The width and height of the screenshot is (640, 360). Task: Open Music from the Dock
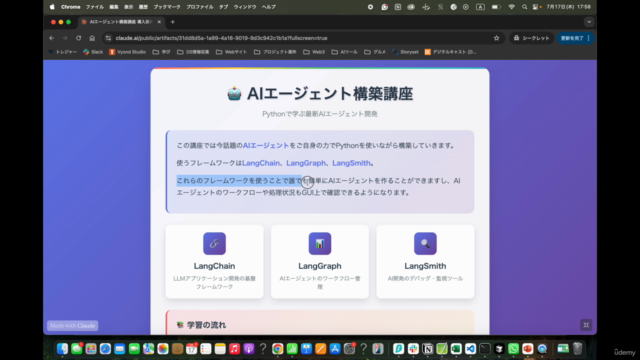tap(234, 349)
